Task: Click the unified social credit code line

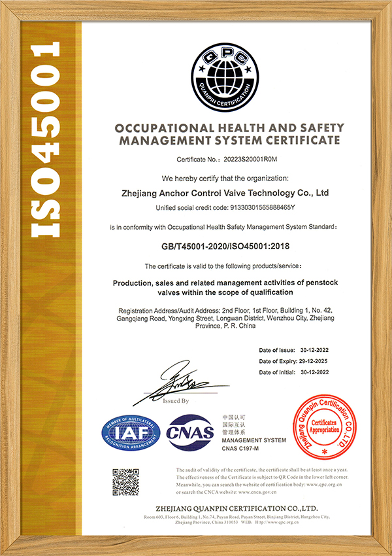Action: click(225, 208)
